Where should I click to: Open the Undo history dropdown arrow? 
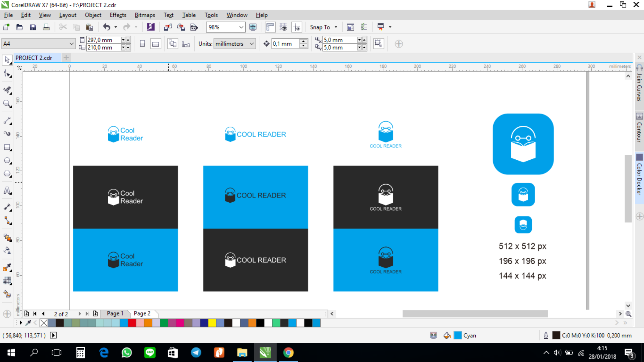(x=116, y=27)
